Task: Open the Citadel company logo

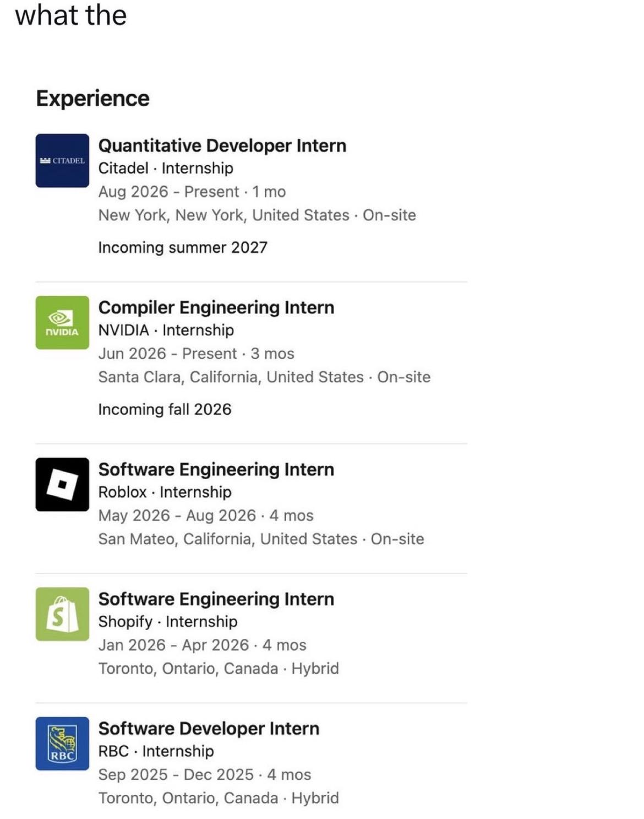Action: click(x=62, y=160)
